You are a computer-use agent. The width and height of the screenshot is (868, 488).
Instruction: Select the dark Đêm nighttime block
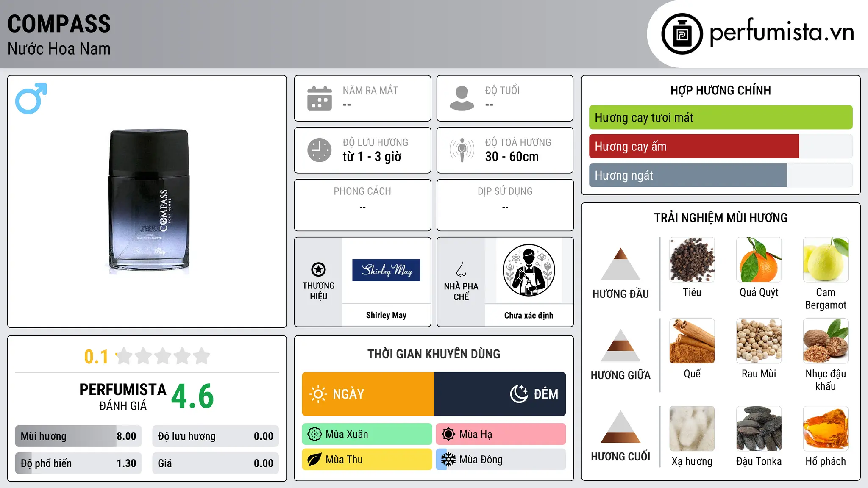500,394
